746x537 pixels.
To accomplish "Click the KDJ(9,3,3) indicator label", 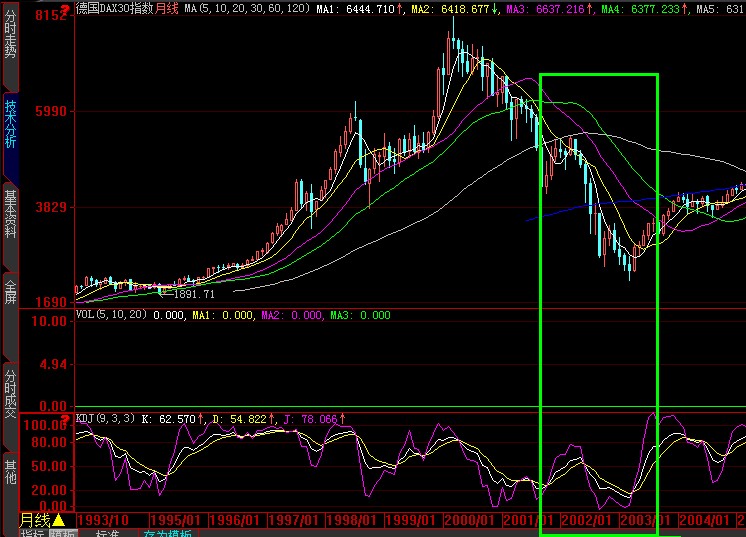I will [105, 419].
